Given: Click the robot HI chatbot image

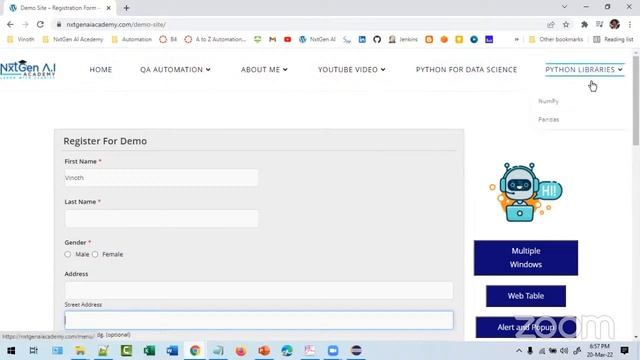Looking at the screenshot, I should 526,192.
